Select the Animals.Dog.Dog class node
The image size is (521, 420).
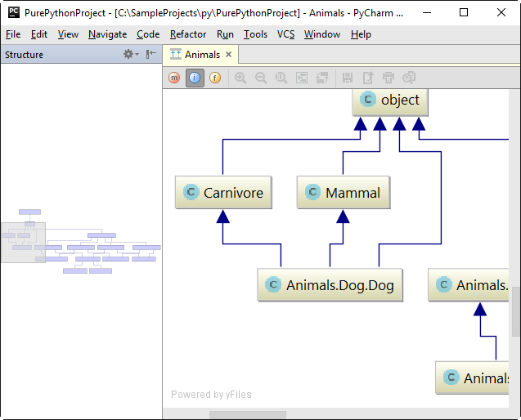pyautogui.click(x=330, y=285)
